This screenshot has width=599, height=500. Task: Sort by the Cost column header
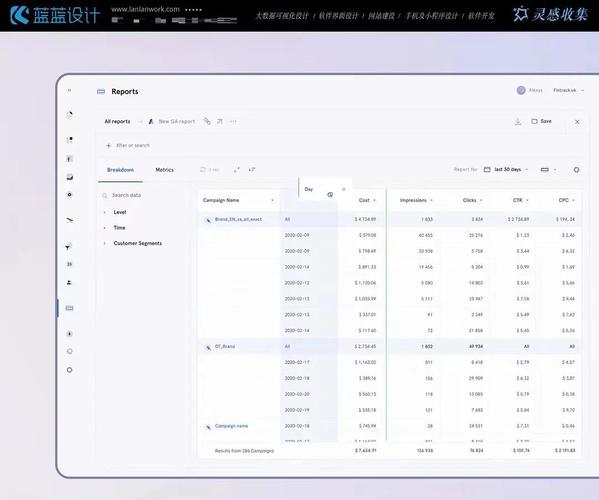[367, 200]
